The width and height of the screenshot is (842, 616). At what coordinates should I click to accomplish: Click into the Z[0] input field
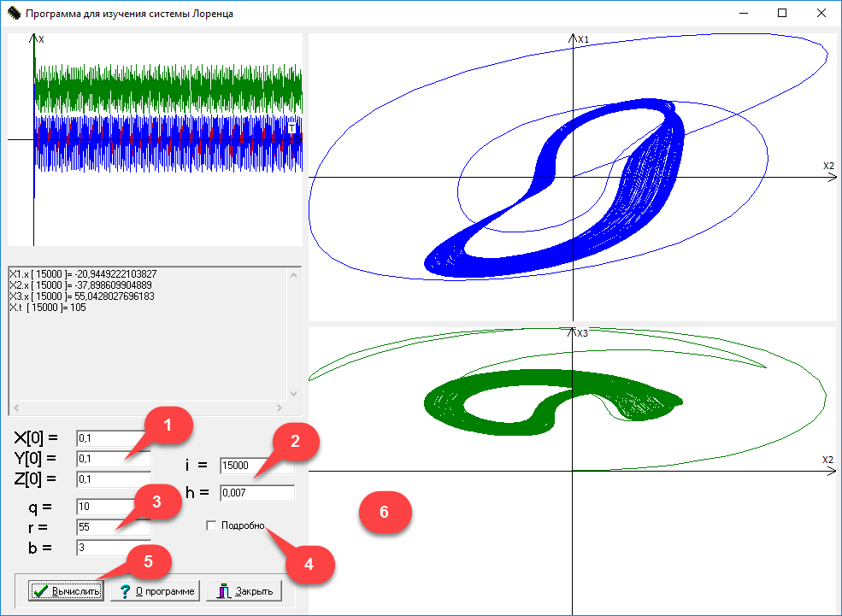pyautogui.click(x=112, y=478)
